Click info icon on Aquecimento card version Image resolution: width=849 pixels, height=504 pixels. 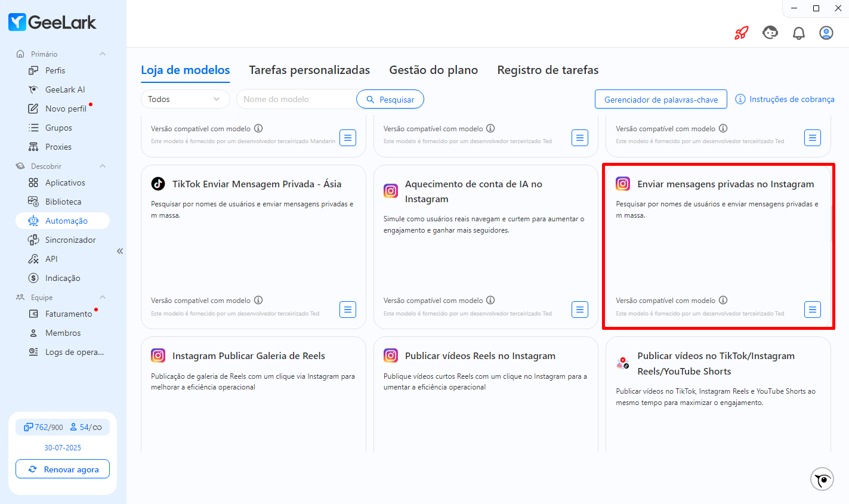(x=490, y=300)
